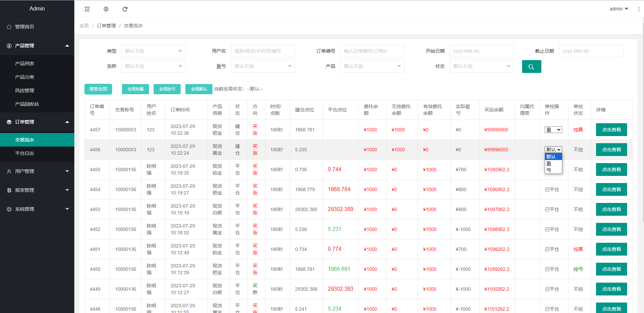Screen dimensions: 644x313
Task: Click 点击查看 for order 4457
Action: pos(611,129)
